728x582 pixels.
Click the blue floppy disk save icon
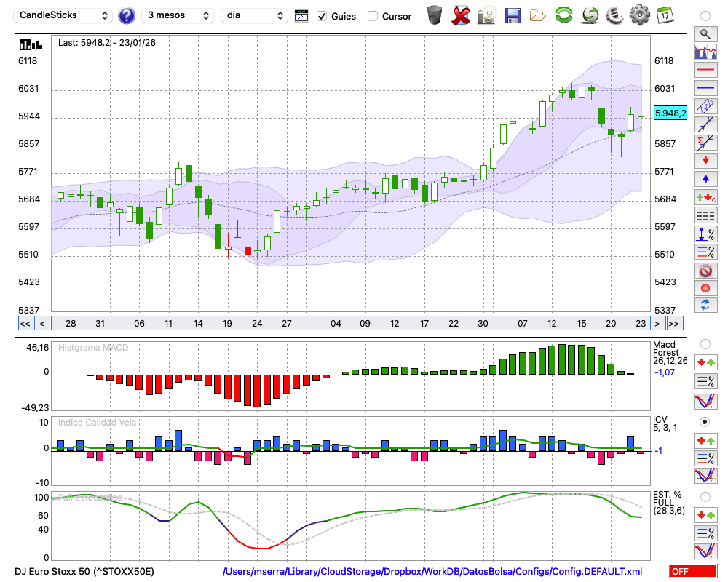tap(513, 15)
